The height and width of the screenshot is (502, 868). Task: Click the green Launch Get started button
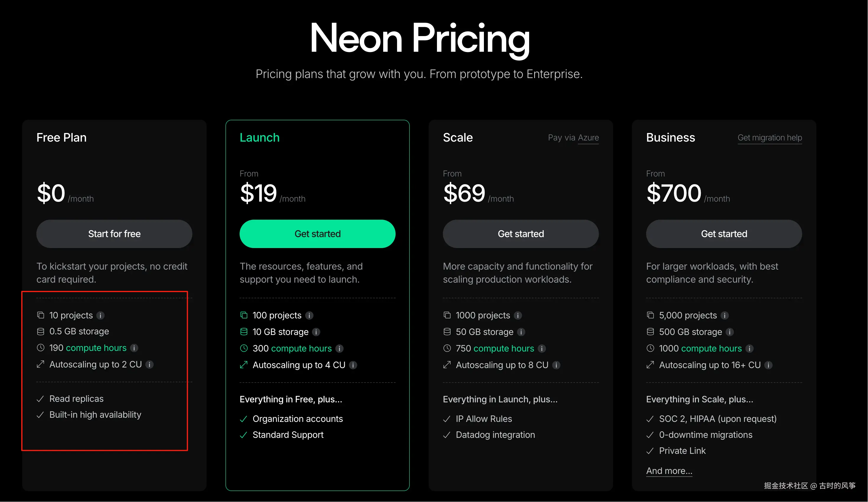point(318,234)
